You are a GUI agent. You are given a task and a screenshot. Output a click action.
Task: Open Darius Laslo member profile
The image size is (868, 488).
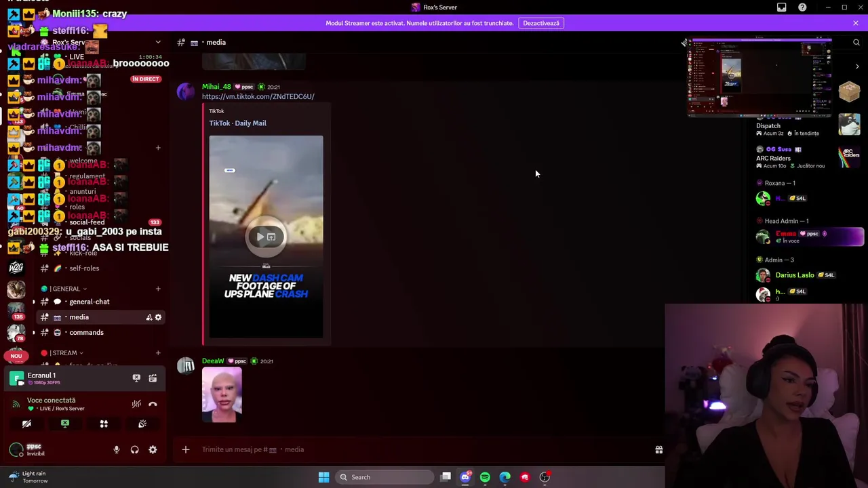(x=808, y=275)
